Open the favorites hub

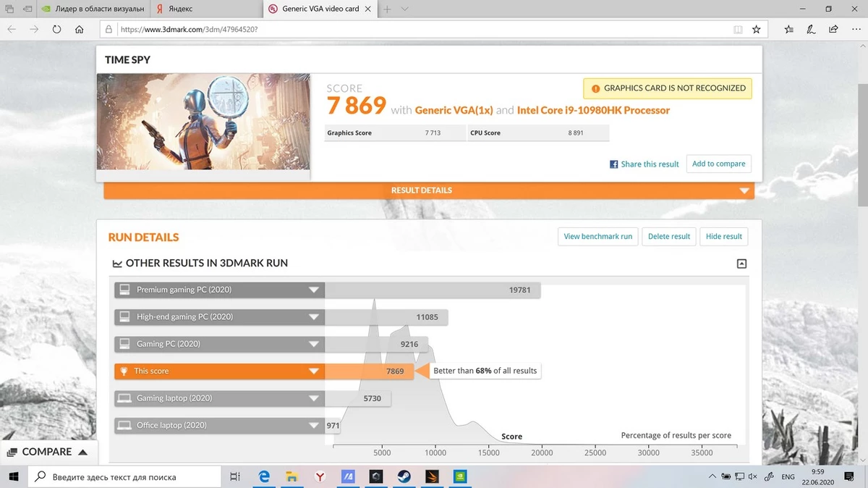click(x=789, y=30)
